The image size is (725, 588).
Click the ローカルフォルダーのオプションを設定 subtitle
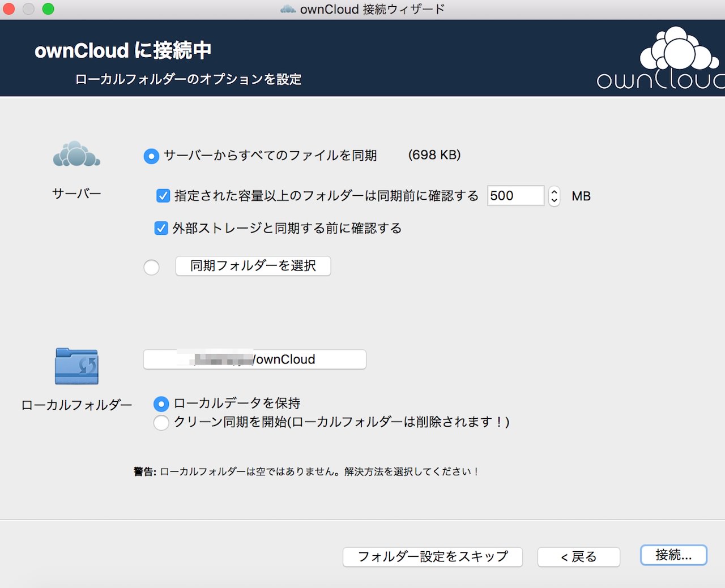pos(188,79)
